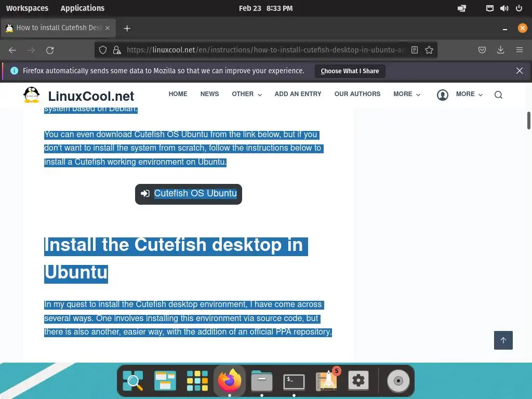Expand the MORE dropdown next to avatar
Screen dimensions: 532x399
469,94
